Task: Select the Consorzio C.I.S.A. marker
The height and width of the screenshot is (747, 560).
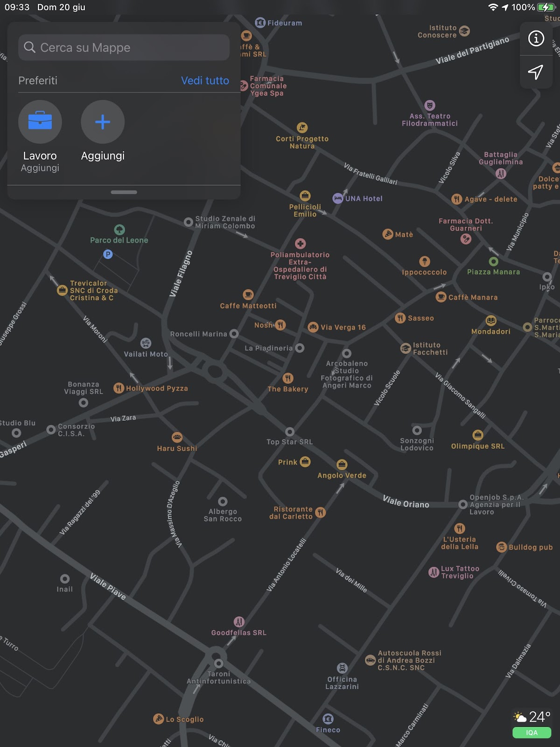Action: click(51, 430)
